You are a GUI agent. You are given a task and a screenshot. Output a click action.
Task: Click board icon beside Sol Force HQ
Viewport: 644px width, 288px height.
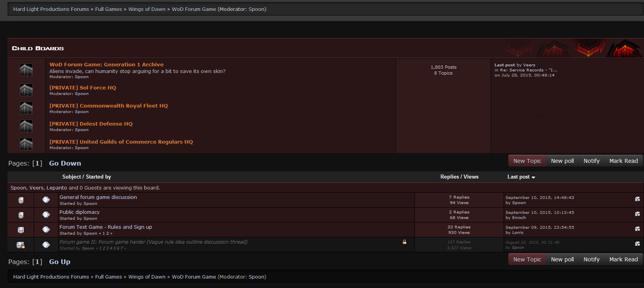[x=26, y=90]
